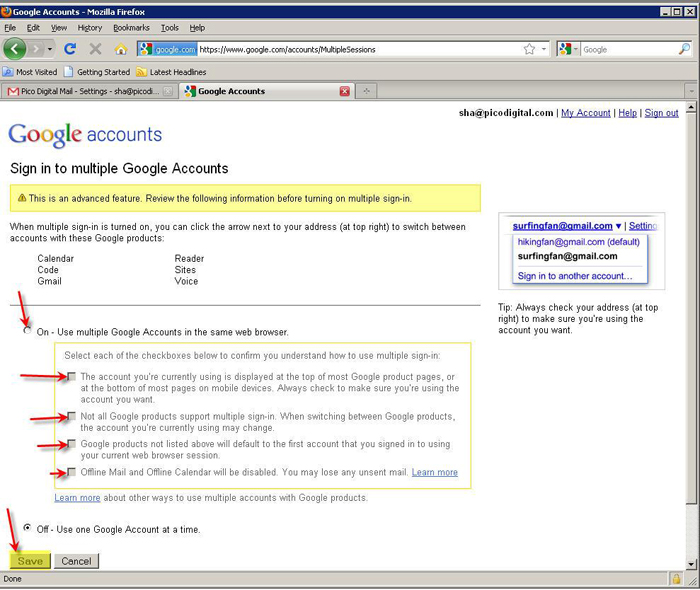Open the Help menu
This screenshot has width=700, height=590.
(197, 28)
